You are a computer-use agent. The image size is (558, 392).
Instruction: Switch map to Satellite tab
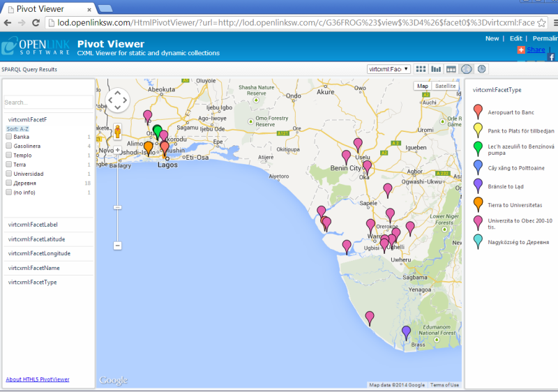pyautogui.click(x=445, y=86)
